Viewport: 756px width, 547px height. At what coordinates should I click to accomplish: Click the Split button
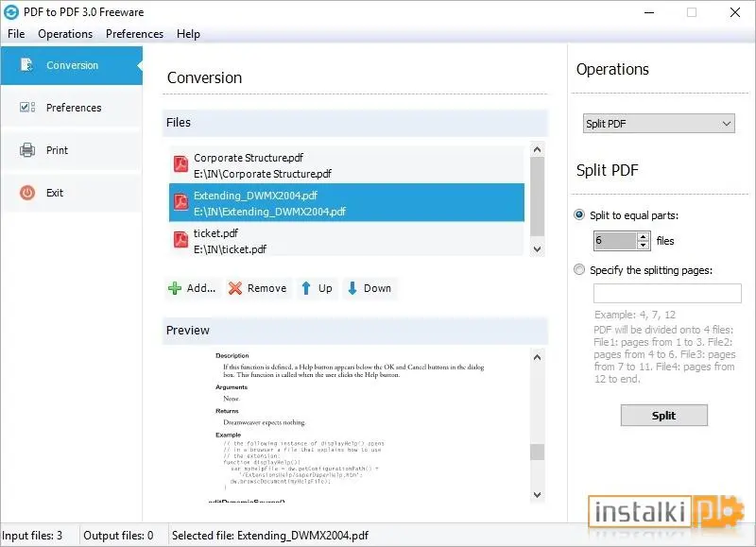tap(664, 415)
